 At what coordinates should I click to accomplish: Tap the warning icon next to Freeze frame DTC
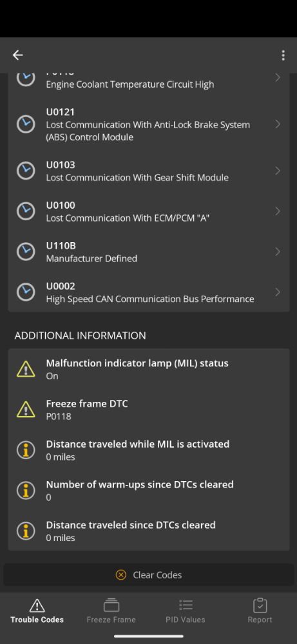tap(26, 410)
